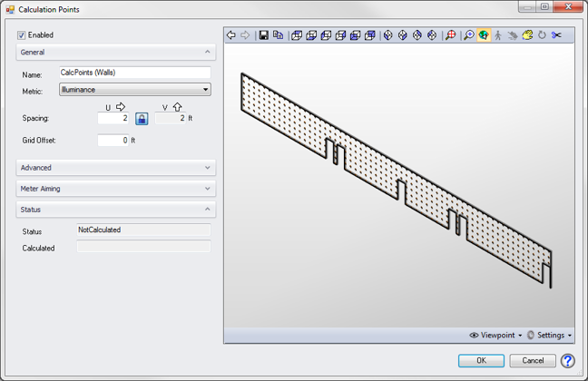Open the Metric dropdown showing Illuminance
The height and width of the screenshot is (381, 588).
coord(134,90)
